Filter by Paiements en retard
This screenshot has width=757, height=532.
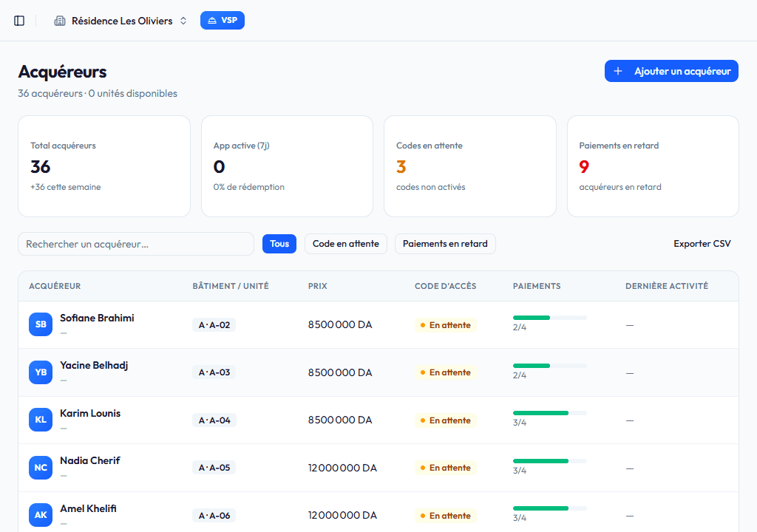[445, 244]
